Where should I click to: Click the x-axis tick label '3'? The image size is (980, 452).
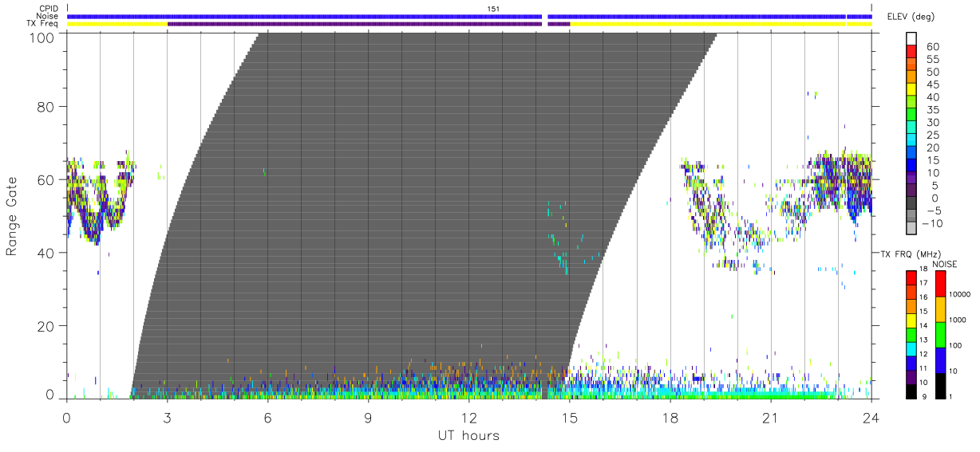pyautogui.click(x=167, y=419)
